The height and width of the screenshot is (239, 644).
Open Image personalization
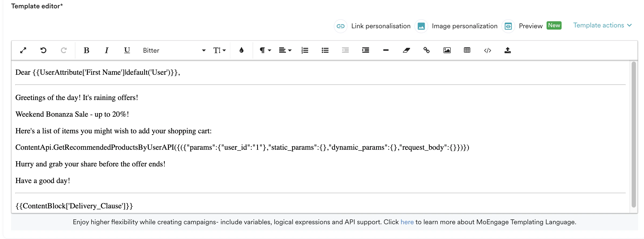tap(464, 26)
